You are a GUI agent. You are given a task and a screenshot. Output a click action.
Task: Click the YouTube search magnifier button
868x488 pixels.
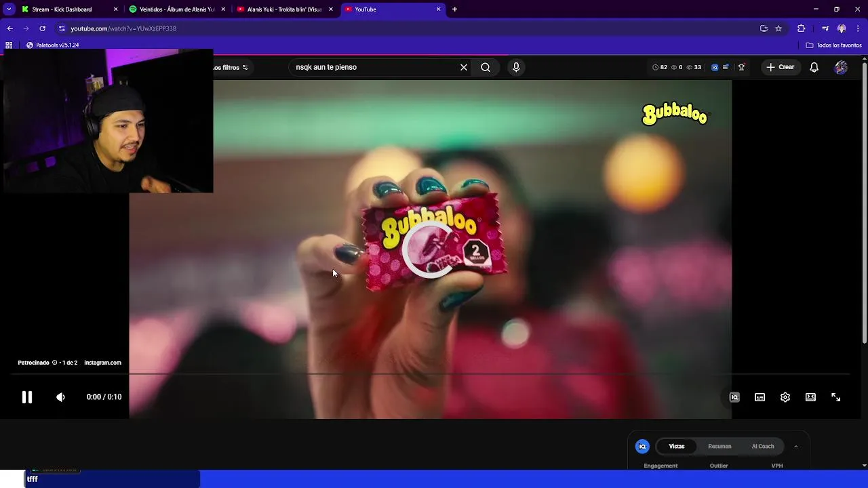coord(486,67)
